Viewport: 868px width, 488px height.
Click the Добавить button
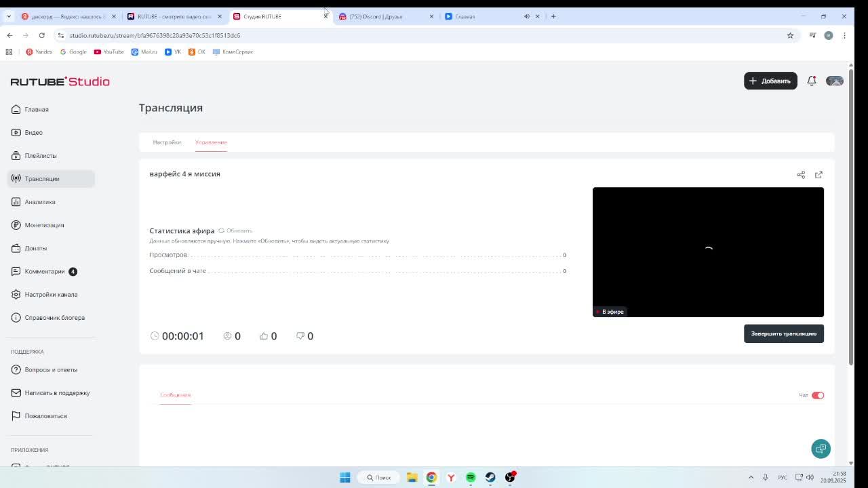pos(770,81)
